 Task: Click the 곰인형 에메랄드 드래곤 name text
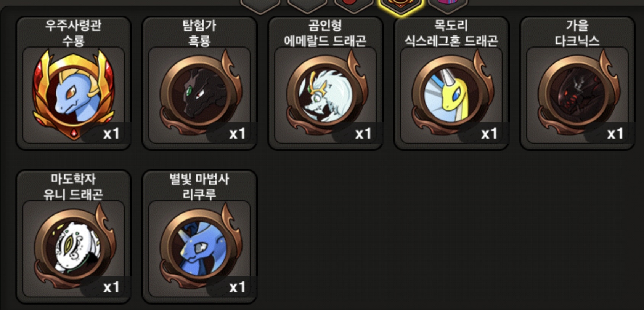pos(325,33)
